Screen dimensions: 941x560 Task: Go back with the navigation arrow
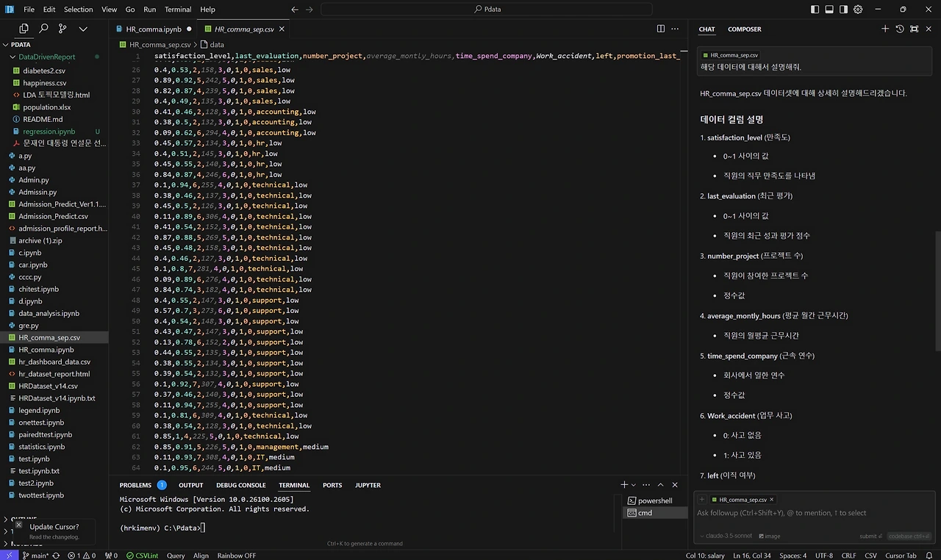(x=295, y=10)
